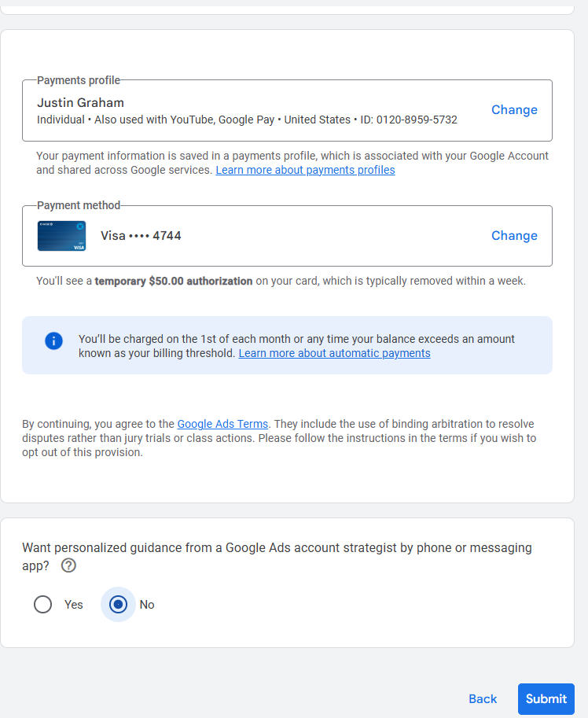Click the Visa credit card image
Screen dimensions: 588x718
click(61, 236)
